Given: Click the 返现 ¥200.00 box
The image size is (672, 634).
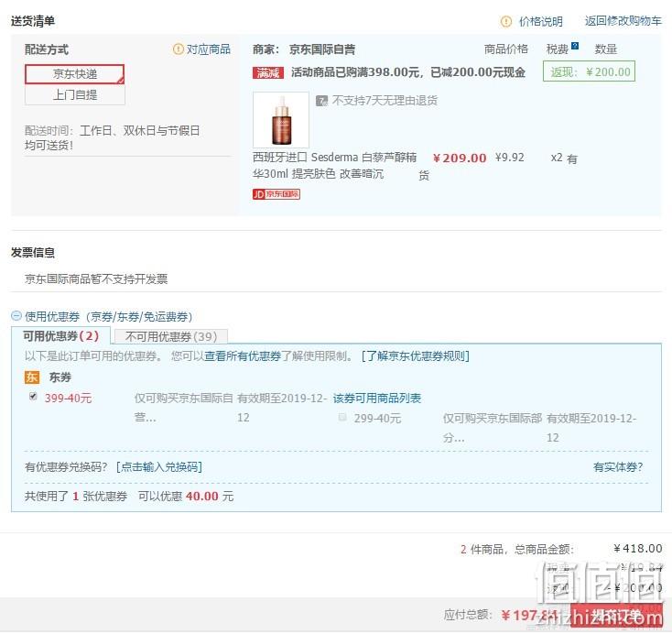Looking at the screenshot, I should click(589, 71).
